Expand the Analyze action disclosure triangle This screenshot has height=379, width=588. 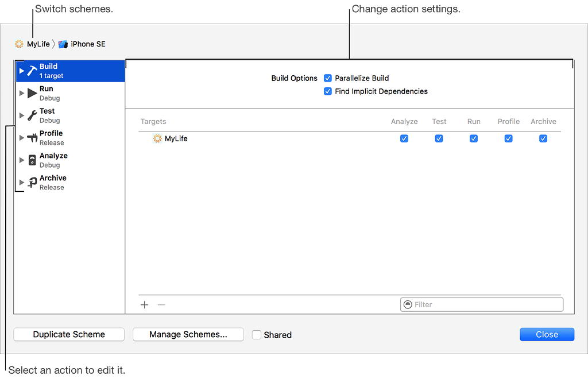click(x=21, y=160)
